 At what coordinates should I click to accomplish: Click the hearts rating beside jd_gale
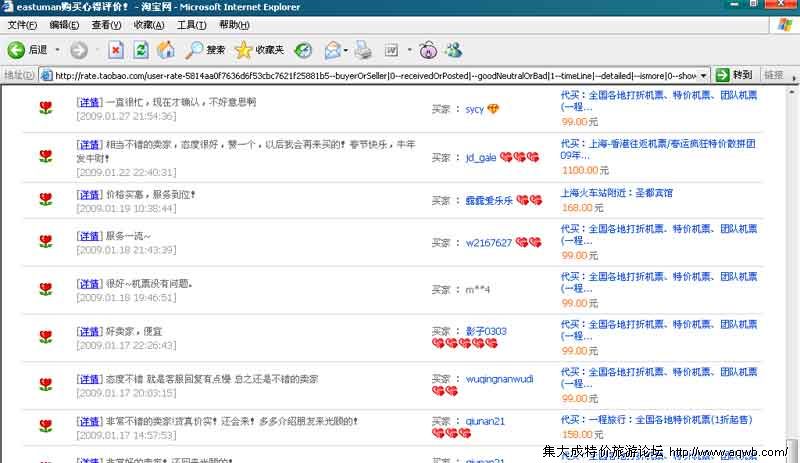[x=519, y=157]
